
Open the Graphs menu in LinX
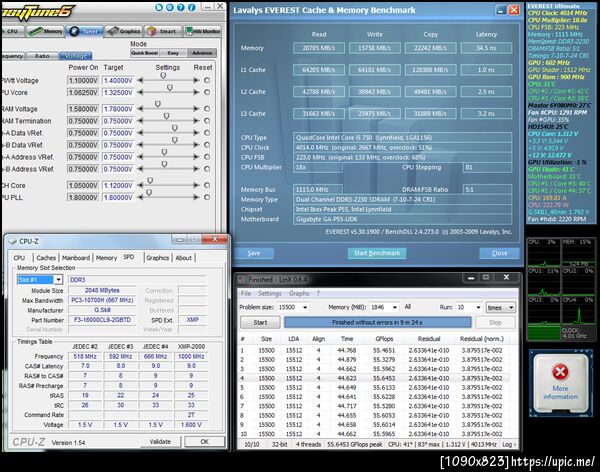coord(299,293)
